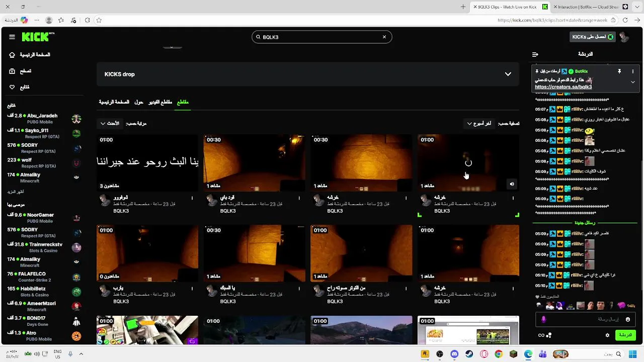
Task: Open Trainwreckstv recommended channel
Action: pos(44,247)
